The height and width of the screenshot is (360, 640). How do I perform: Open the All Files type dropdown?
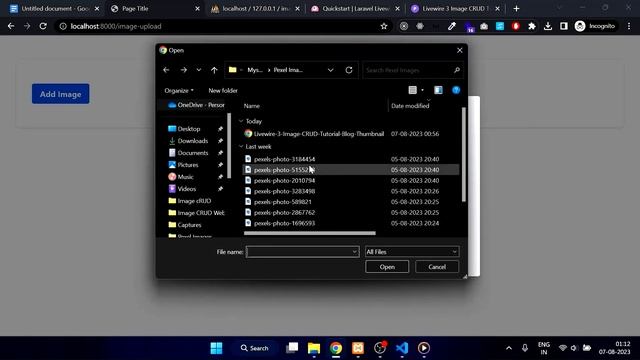[412, 252]
